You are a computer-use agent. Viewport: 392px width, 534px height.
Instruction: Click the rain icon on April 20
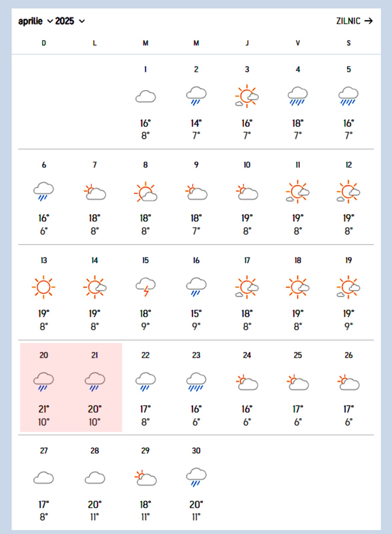point(43,382)
